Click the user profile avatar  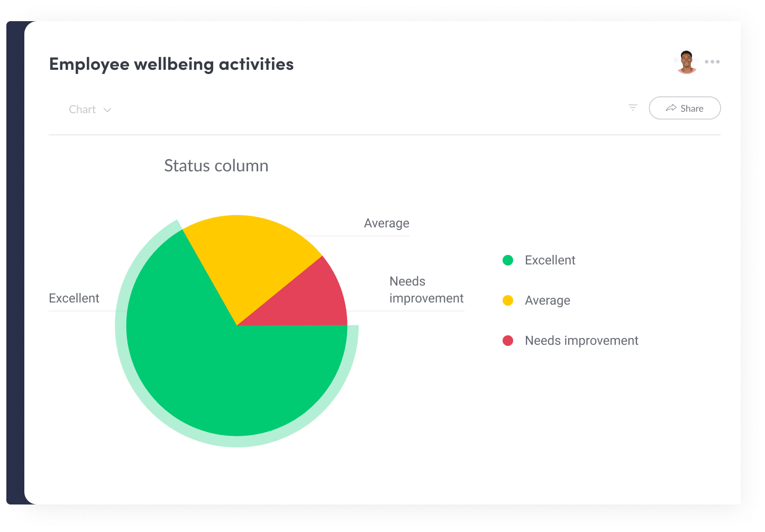[x=687, y=62]
